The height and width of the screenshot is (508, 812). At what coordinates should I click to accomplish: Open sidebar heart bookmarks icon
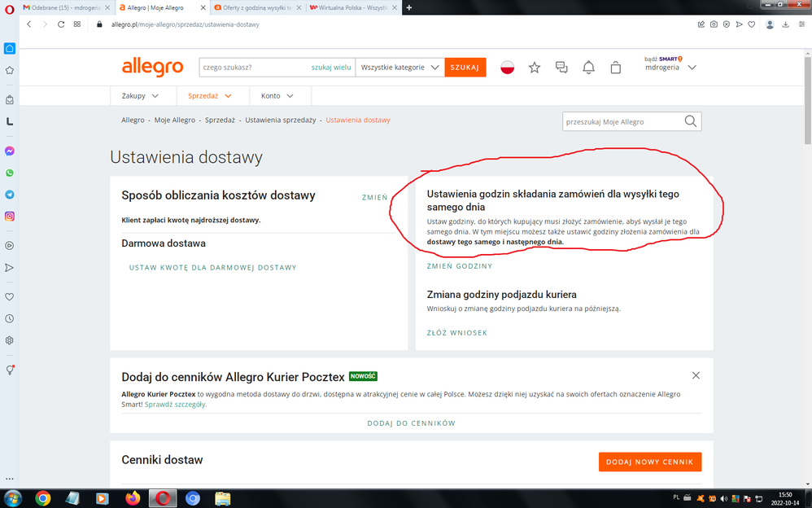[9, 297]
